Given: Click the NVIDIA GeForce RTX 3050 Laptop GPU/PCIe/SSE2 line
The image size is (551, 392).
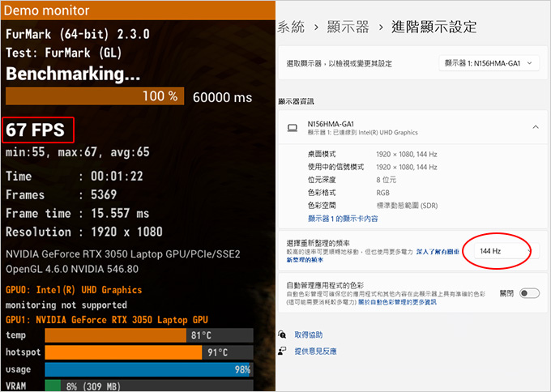Looking at the screenshot, I should click(123, 254).
